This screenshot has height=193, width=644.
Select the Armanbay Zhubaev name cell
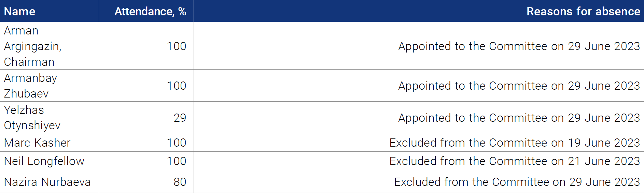(x=49, y=86)
